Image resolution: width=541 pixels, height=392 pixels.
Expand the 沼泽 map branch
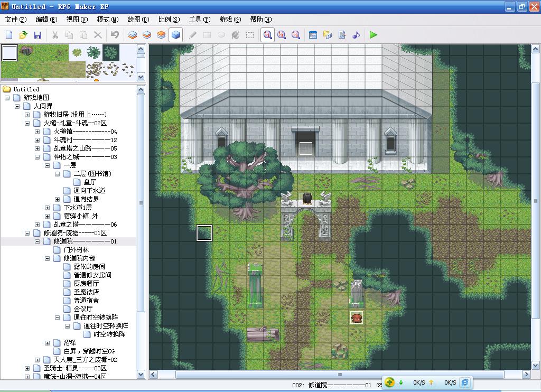47,343
